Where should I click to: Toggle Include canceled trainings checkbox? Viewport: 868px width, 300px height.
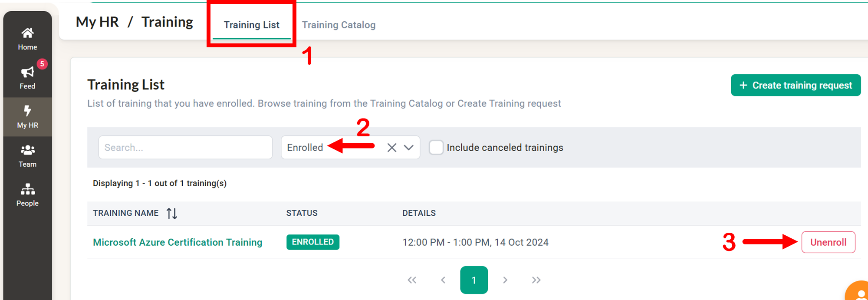click(x=436, y=148)
